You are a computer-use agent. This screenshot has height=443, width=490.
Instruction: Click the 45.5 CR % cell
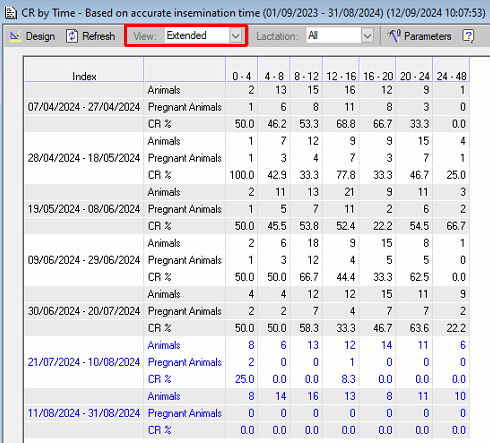[274, 226]
